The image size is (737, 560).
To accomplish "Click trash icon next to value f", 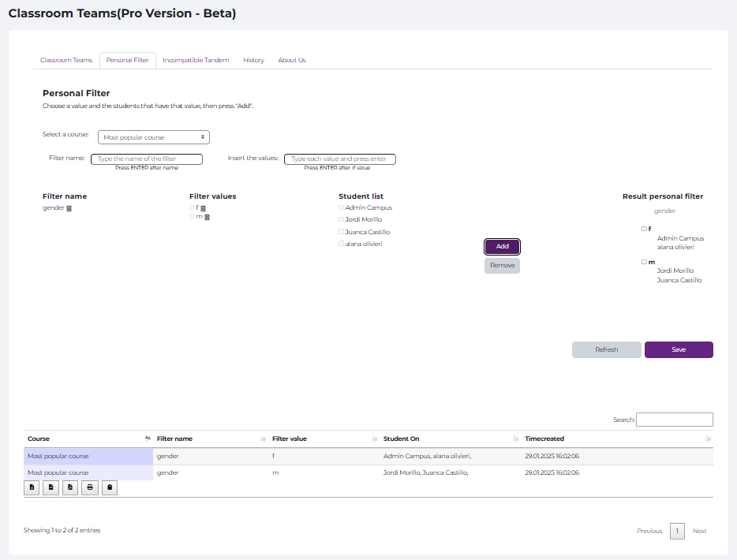I will (203, 208).
